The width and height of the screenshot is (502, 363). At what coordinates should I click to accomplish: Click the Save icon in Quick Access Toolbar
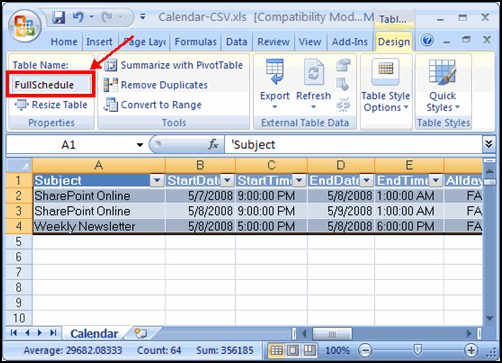(59, 17)
